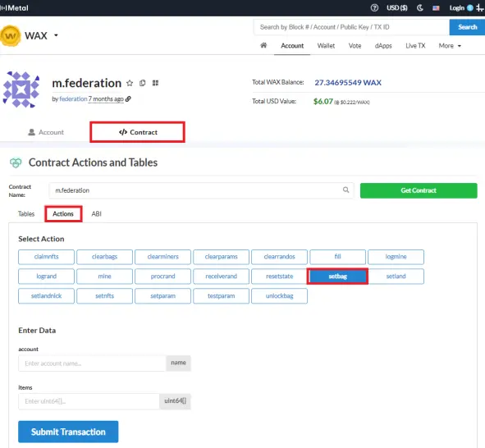Toggle dark mode moon icon
This screenshot has width=485, height=448.
coord(419,7)
